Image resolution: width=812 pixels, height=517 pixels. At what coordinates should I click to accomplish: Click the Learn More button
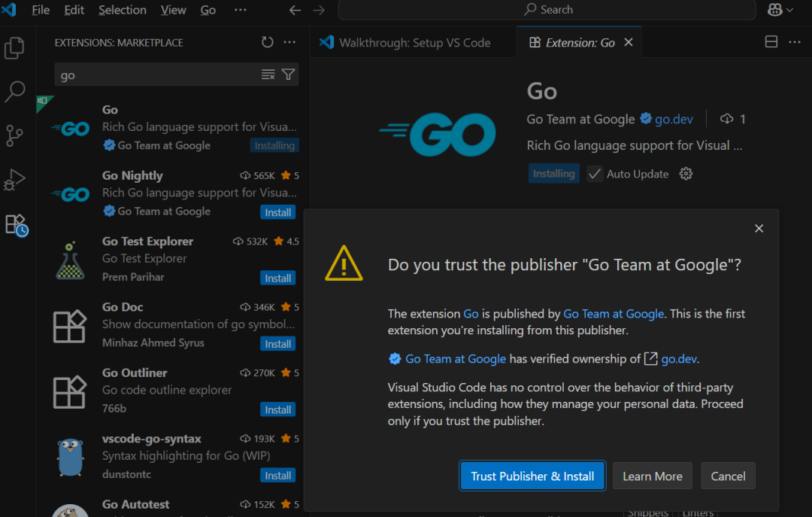pos(653,476)
